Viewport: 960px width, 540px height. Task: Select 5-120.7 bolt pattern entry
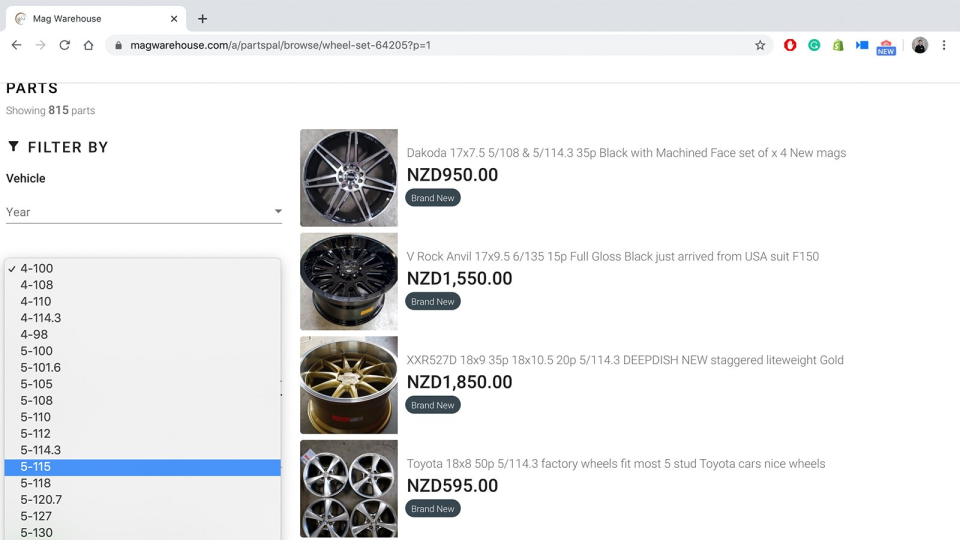tap(143, 500)
